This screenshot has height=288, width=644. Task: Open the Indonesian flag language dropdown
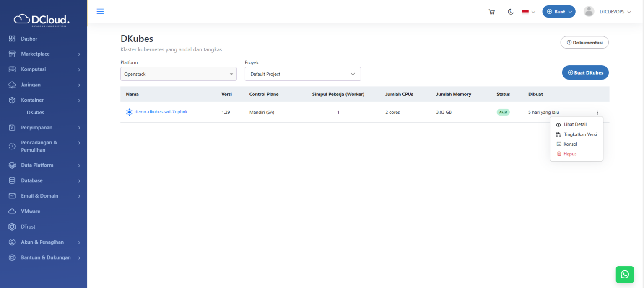pos(529,12)
